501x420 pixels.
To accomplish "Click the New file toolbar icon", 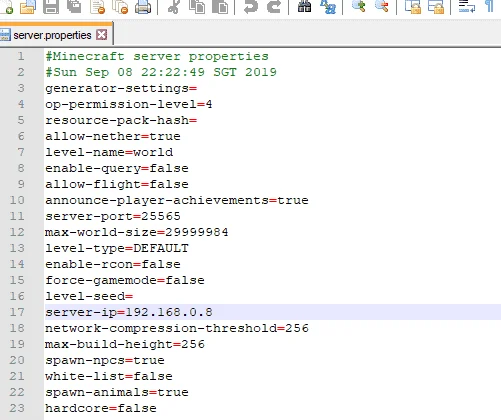I will [7, 6].
